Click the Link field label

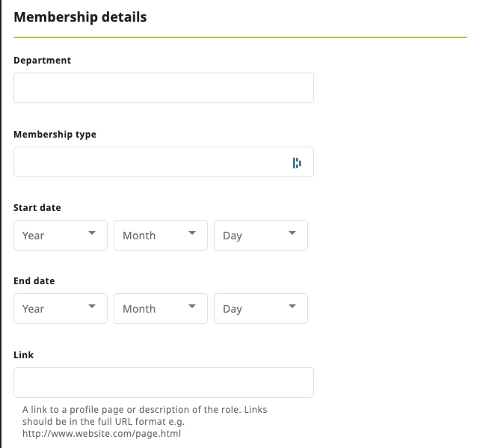[24, 355]
